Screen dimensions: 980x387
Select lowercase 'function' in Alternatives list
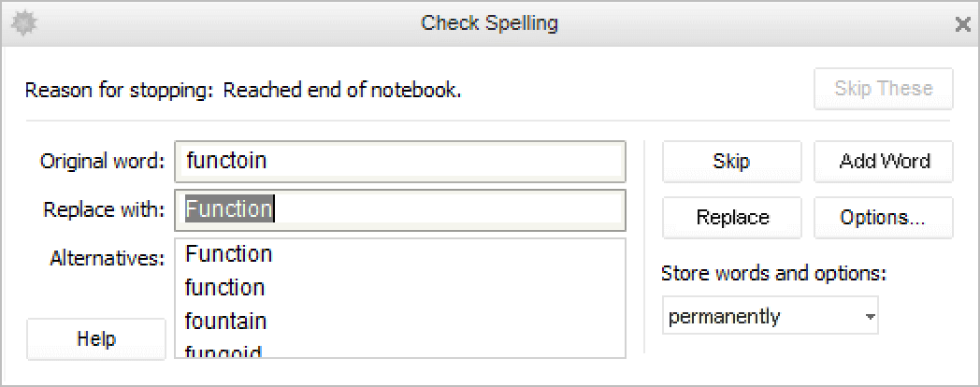(x=225, y=287)
